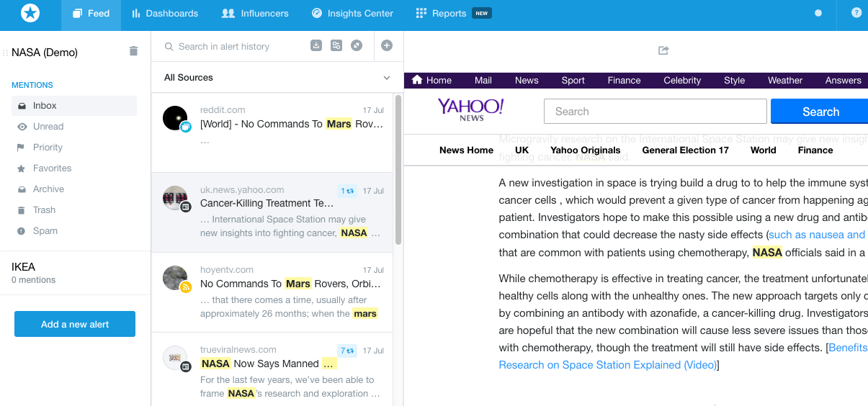Open the reddit.com mention
Screen dimensions: 868x406
point(272,132)
